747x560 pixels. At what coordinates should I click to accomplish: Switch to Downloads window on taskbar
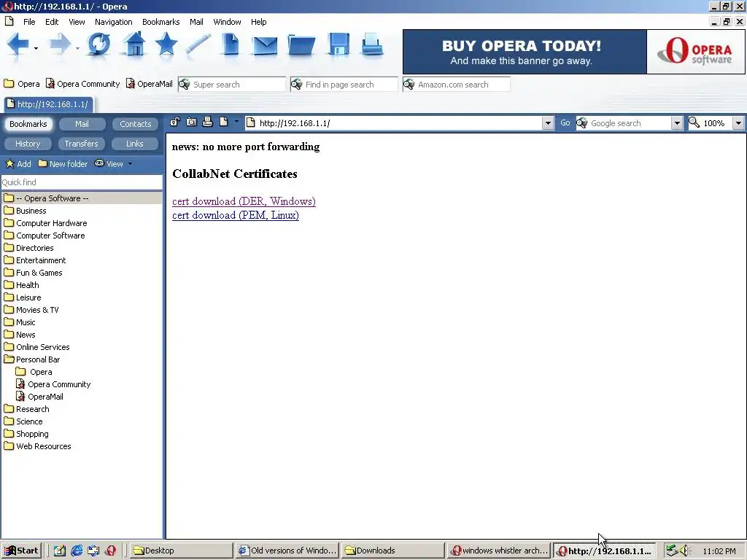[x=392, y=551]
